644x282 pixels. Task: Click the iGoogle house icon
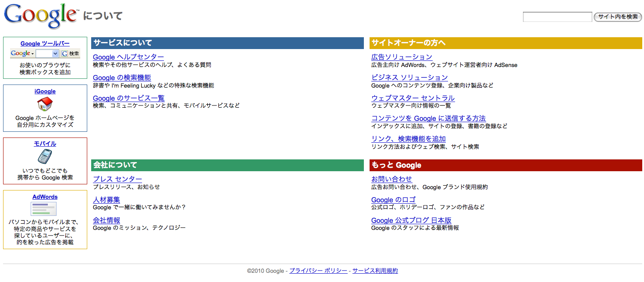pyautogui.click(x=45, y=104)
